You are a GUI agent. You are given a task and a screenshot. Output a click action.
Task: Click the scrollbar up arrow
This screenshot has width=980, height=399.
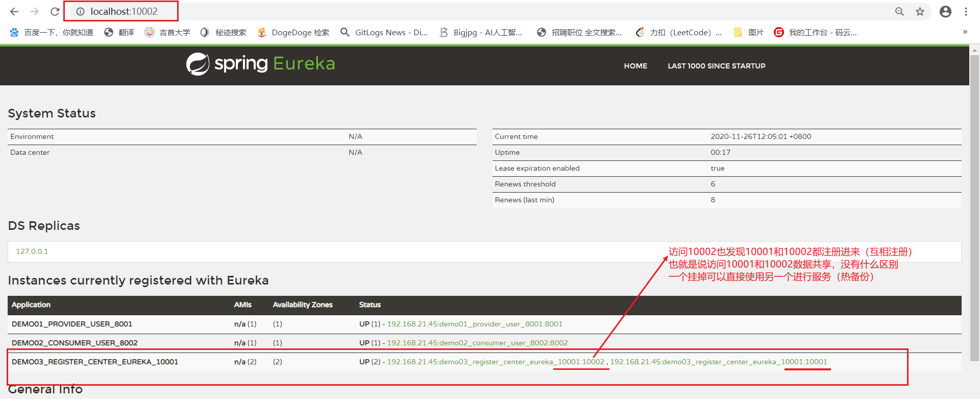pos(974,50)
